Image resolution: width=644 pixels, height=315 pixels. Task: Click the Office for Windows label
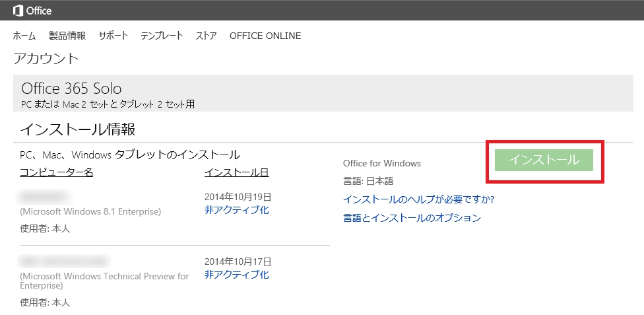pos(382,163)
